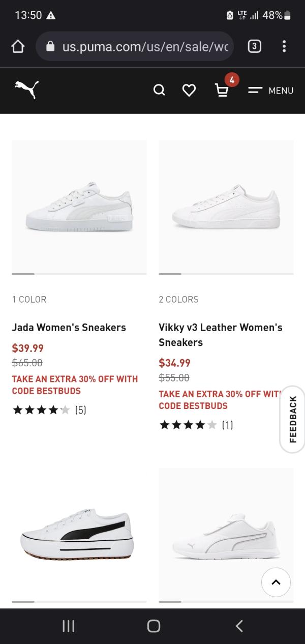Tap the Puma logo icon

26,90
